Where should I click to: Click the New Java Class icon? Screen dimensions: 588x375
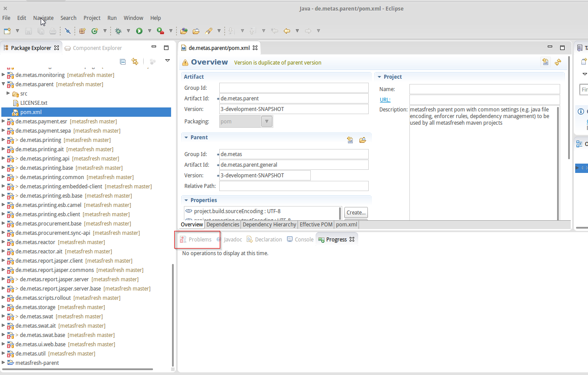click(94, 31)
